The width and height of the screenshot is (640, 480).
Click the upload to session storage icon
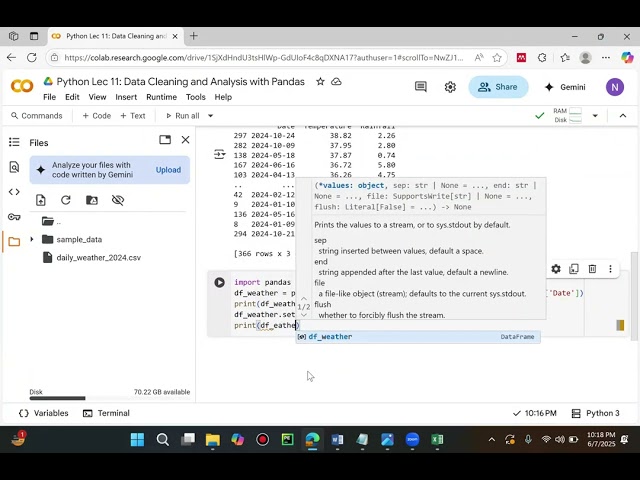41,200
